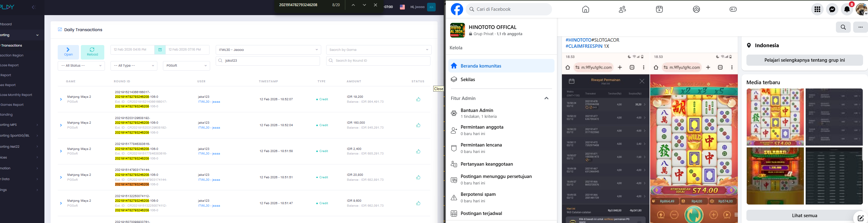Open Facebook profile avatar menu
Viewport: 868px width, 223px height.
pos(862,10)
